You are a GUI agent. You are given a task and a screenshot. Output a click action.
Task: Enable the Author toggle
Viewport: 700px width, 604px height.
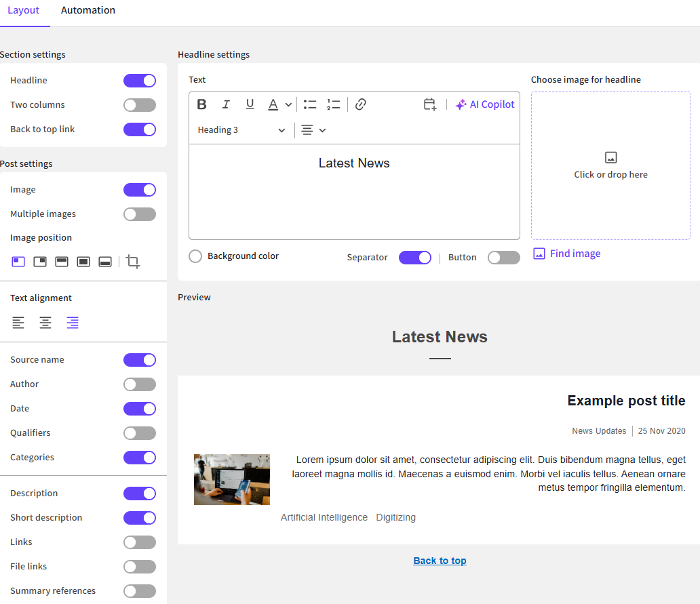[140, 384]
